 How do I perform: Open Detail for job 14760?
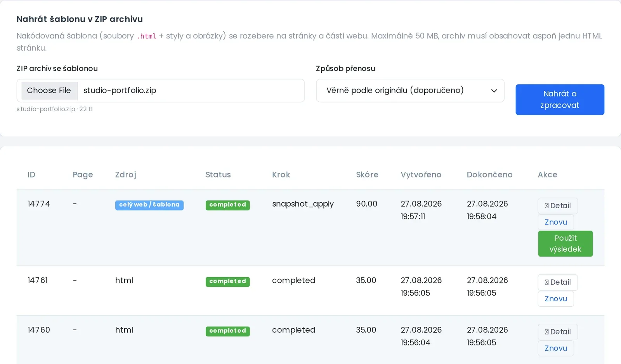click(558, 332)
